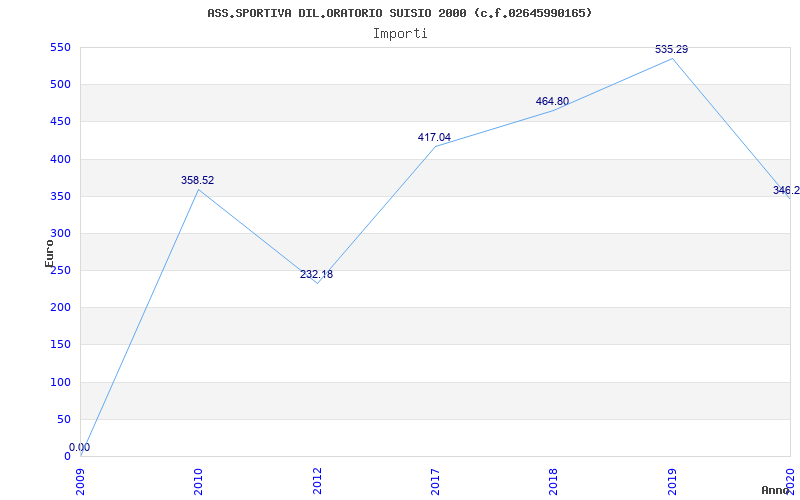Click the 500 y-axis tick label

click(60, 85)
